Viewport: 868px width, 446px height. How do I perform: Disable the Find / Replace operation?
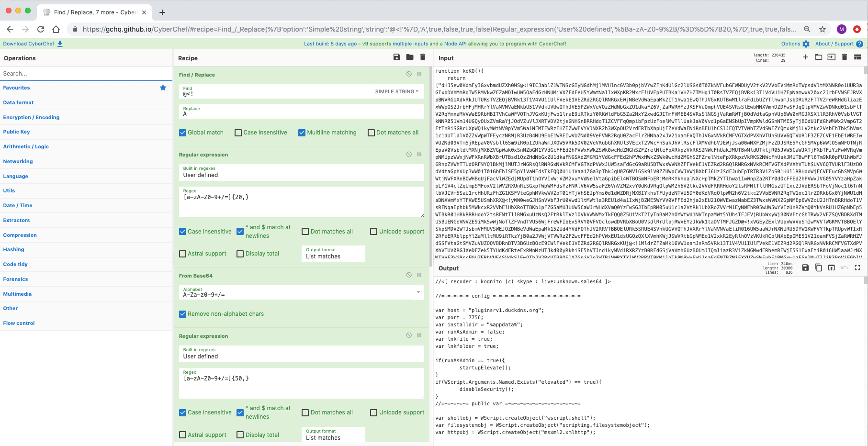coord(409,74)
